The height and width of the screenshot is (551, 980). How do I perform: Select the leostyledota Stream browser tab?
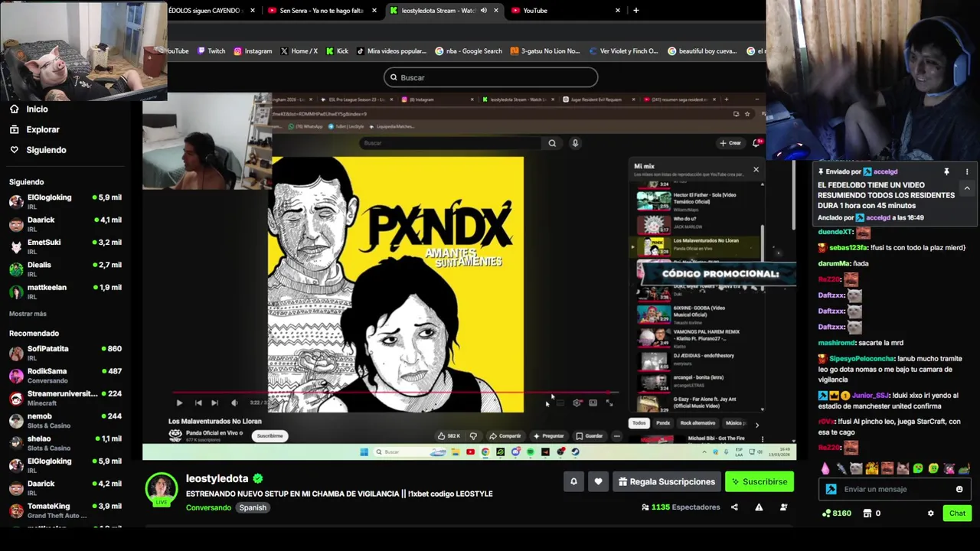pos(438,11)
